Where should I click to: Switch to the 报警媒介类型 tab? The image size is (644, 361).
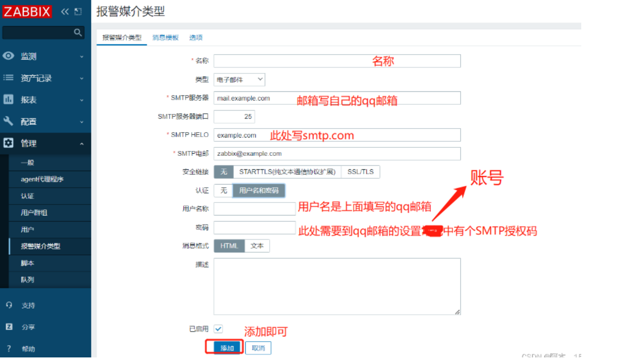point(122,38)
